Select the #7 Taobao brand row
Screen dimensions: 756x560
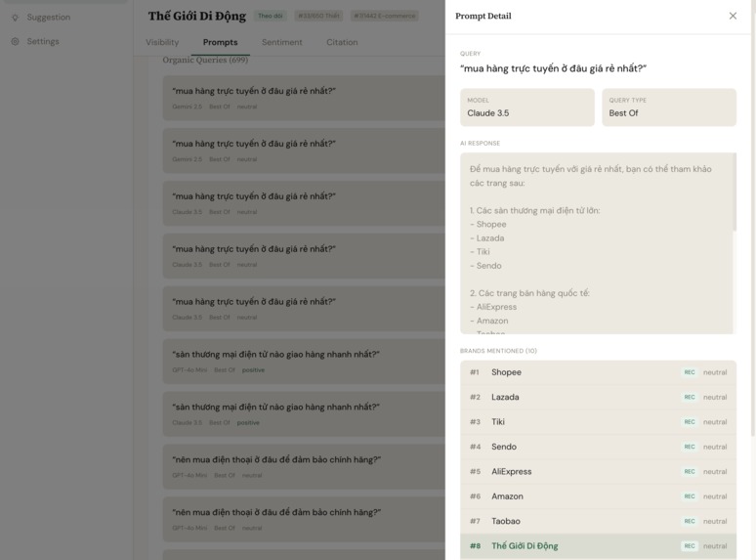point(598,522)
